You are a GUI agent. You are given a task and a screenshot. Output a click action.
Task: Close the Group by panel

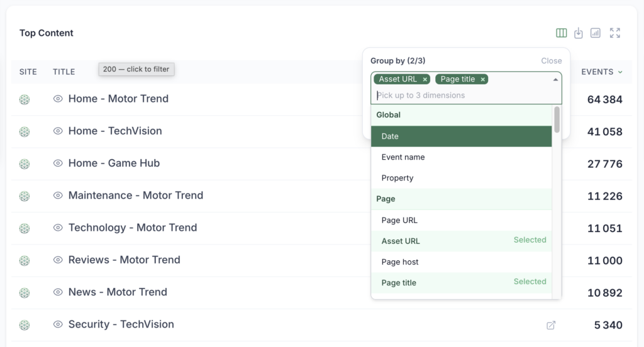[551, 61]
